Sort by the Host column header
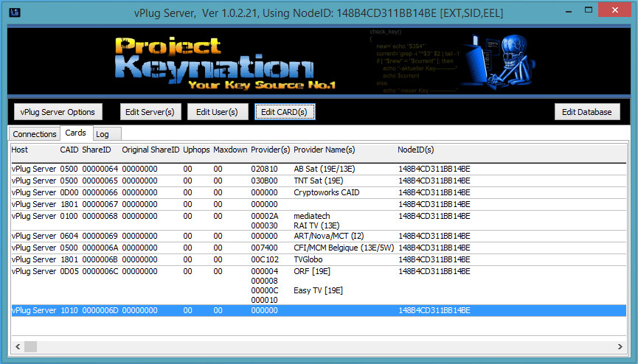 (19, 150)
